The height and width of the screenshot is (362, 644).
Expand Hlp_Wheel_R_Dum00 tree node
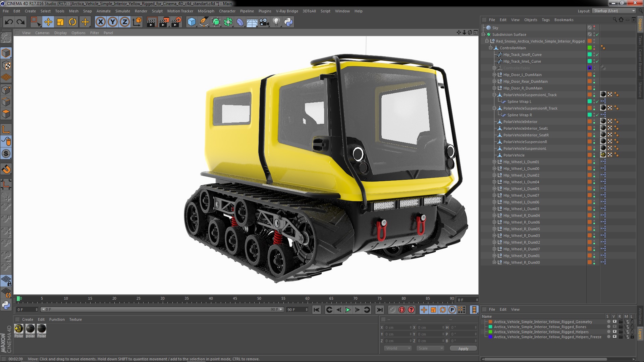pos(494,262)
